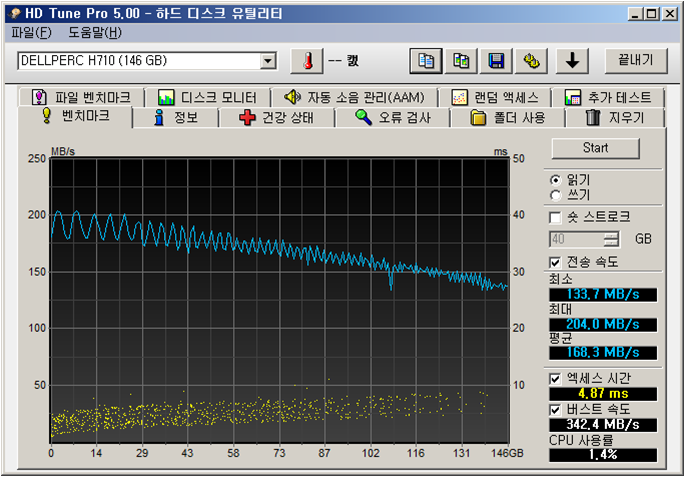Click the 342.4 MB/s burst rate value

603,425
